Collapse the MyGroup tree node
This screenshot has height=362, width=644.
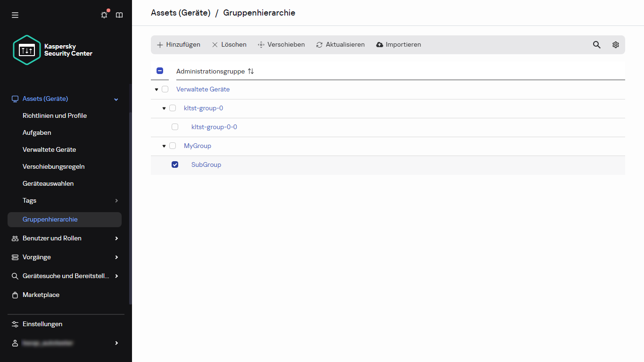point(164,146)
